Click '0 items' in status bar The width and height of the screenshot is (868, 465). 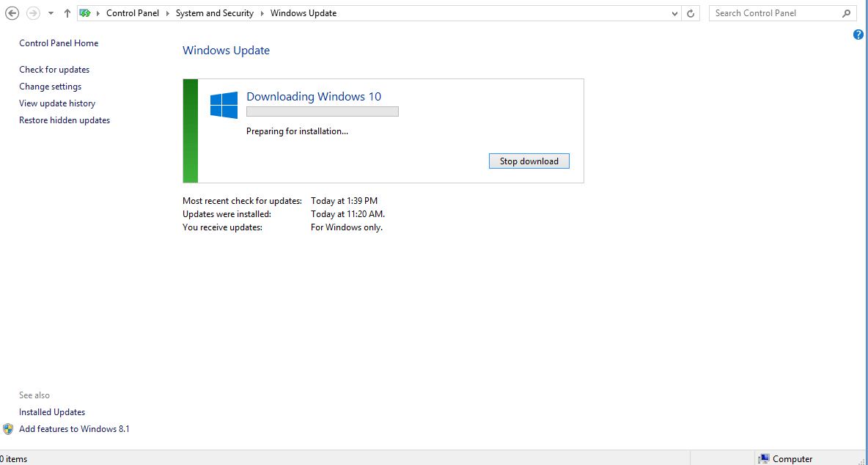pos(14,459)
